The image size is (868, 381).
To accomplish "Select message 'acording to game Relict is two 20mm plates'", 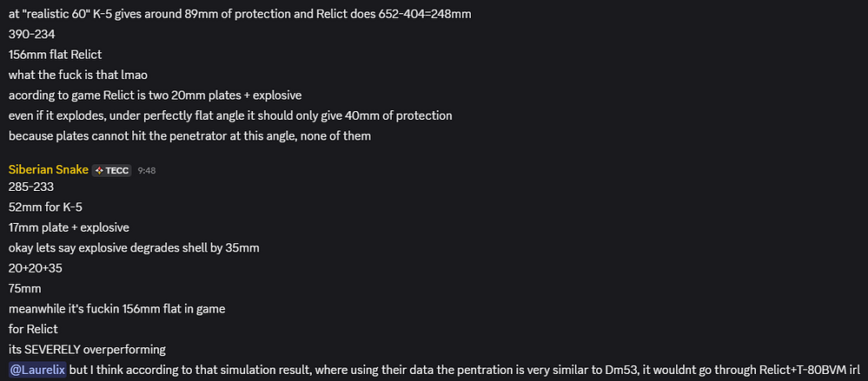I will click(x=155, y=95).
